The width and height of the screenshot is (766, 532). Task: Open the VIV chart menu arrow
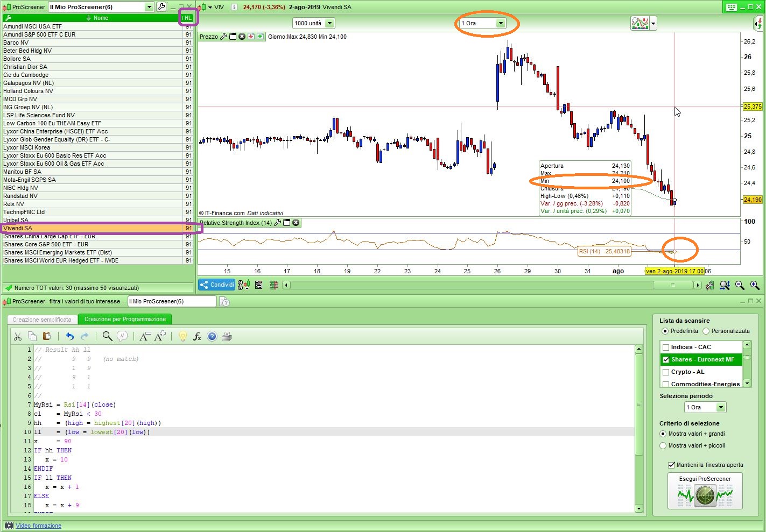pos(210,7)
